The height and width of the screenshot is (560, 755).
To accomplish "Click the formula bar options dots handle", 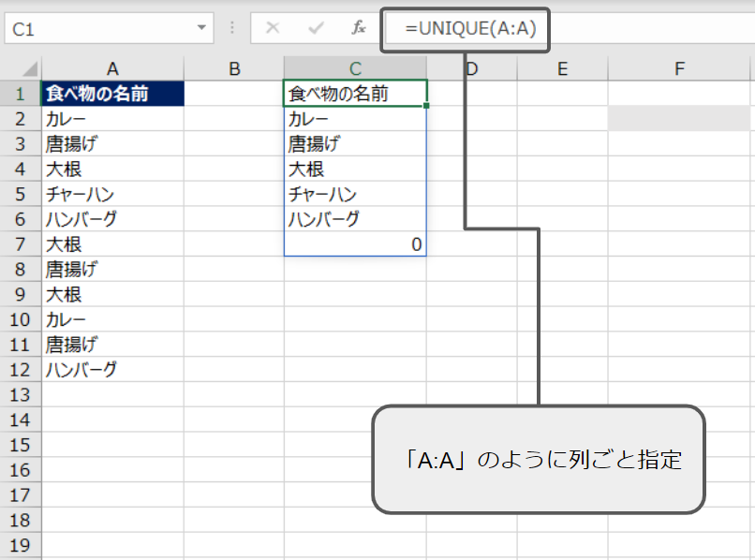I will (232, 28).
